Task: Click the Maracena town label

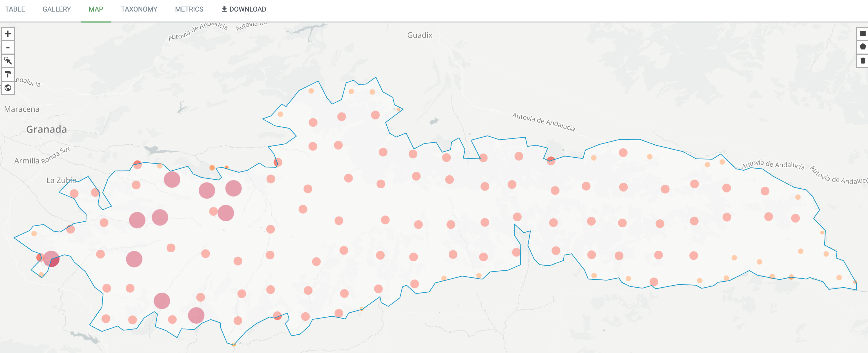Action: [x=22, y=109]
